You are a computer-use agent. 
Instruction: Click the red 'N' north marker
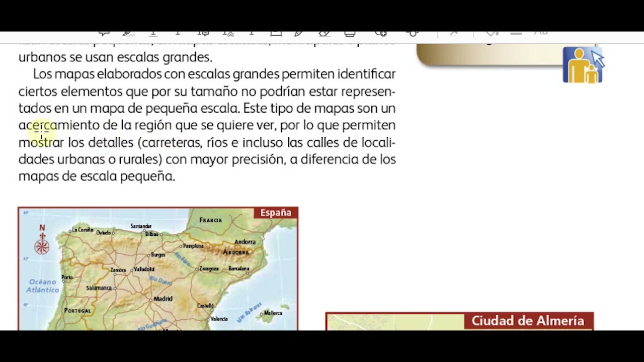(42, 228)
